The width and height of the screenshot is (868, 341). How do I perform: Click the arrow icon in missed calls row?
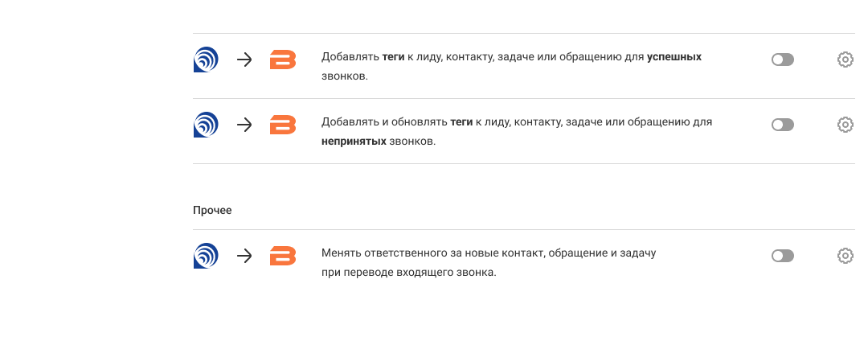[x=245, y=125]
